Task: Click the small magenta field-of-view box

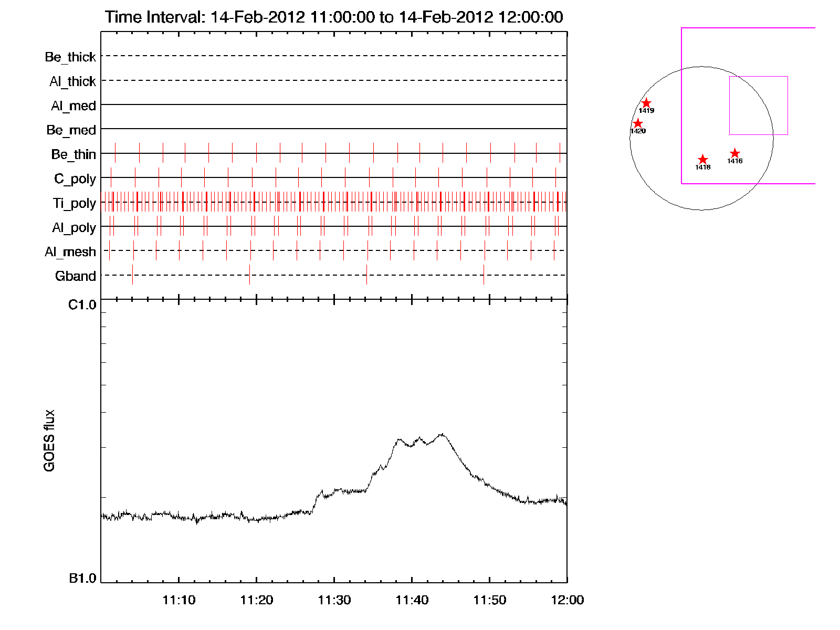Action: click(758, 106)
